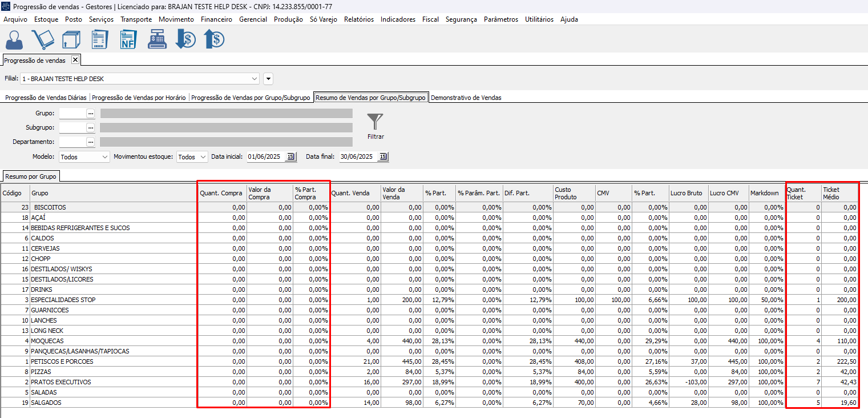Click the down-arrow dollar coin icon
The width and height of the screenshot is (868, 418).
(x=185, y=39)
